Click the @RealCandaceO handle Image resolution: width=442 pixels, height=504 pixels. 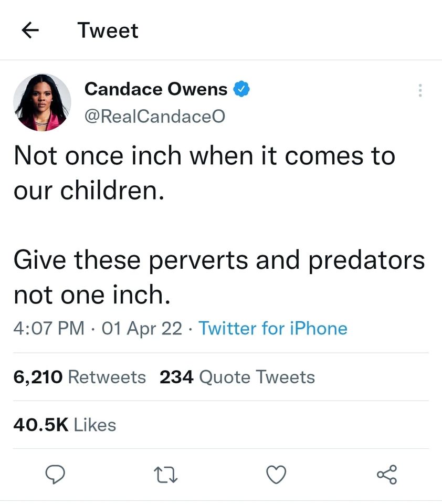[x=154, y=116]
